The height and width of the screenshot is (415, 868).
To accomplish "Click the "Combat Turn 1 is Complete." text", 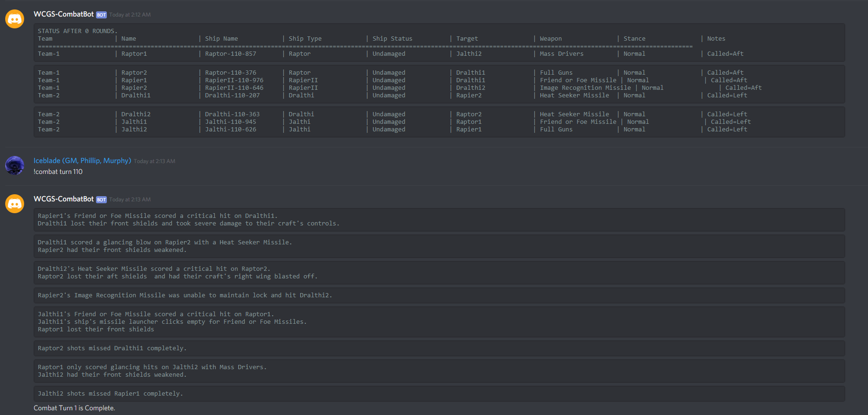I will point(74,408).
